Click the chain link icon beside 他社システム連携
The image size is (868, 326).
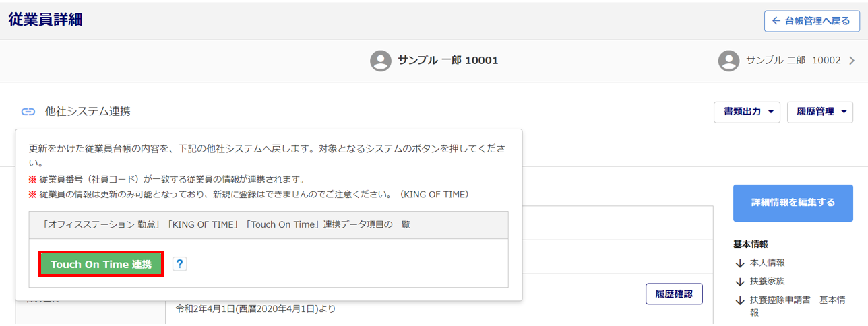(28, 112)
